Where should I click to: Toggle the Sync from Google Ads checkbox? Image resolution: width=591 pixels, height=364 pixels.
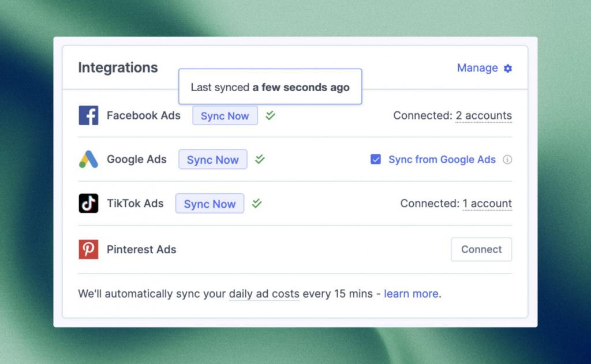376,160
